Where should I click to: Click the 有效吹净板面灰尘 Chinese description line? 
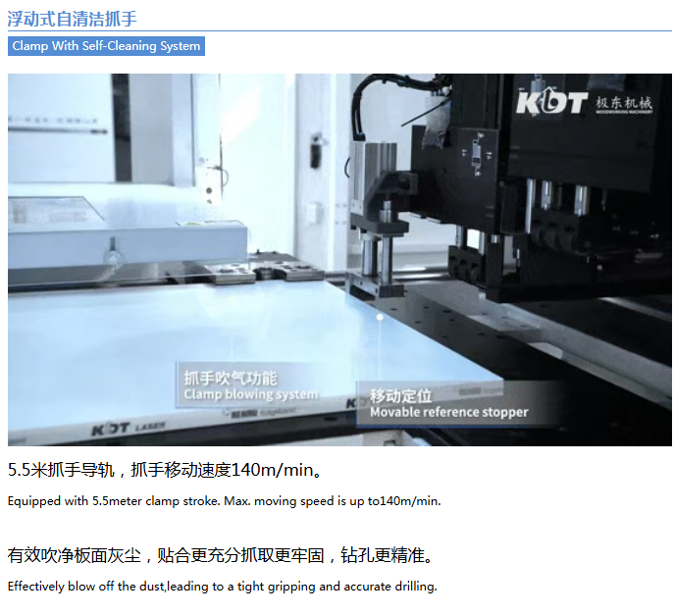point(220,556)
